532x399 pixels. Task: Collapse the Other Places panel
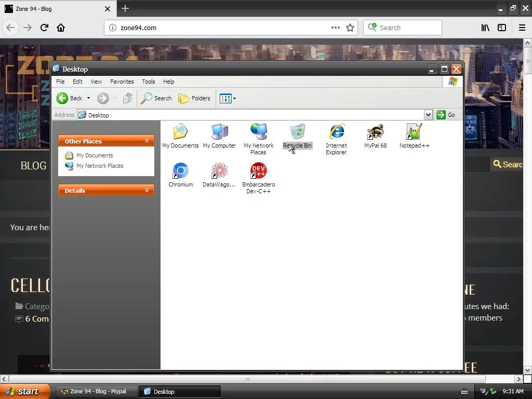(147, 140)
